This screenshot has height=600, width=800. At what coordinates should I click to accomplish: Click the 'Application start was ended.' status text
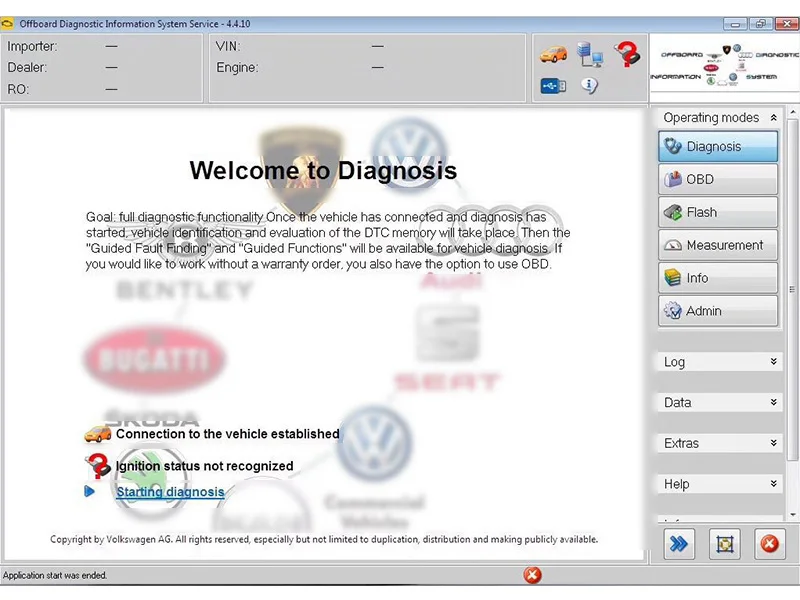tap(55, 575)
